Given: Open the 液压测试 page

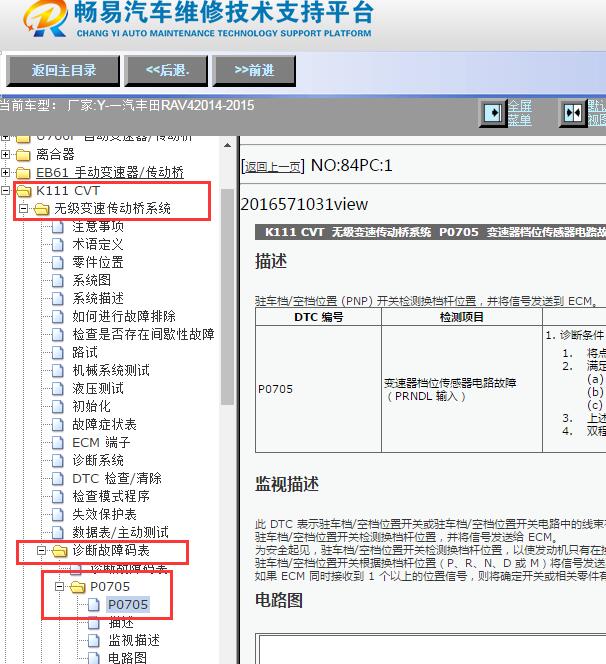Looking at the screenshot, I should pyautogui.click(x=98, y=388).
